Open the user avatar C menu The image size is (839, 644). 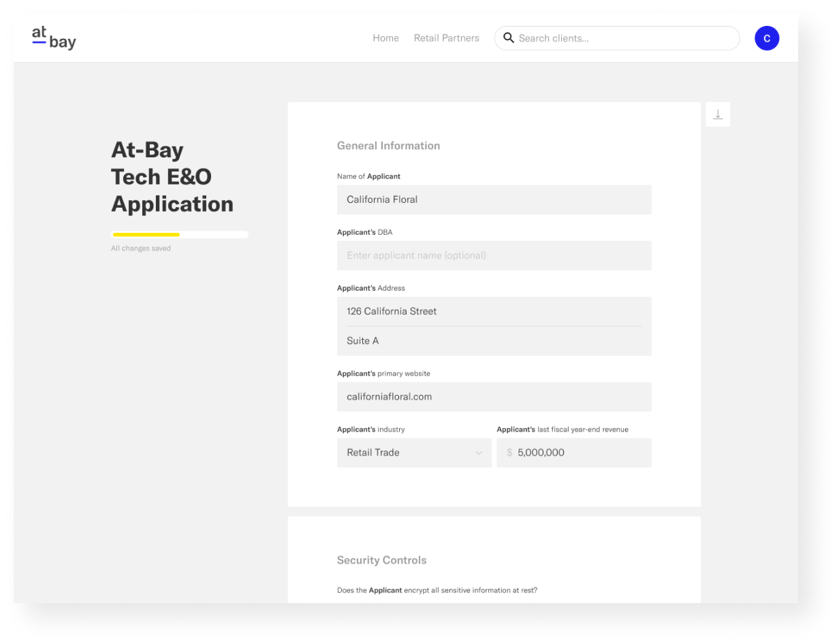767,38
